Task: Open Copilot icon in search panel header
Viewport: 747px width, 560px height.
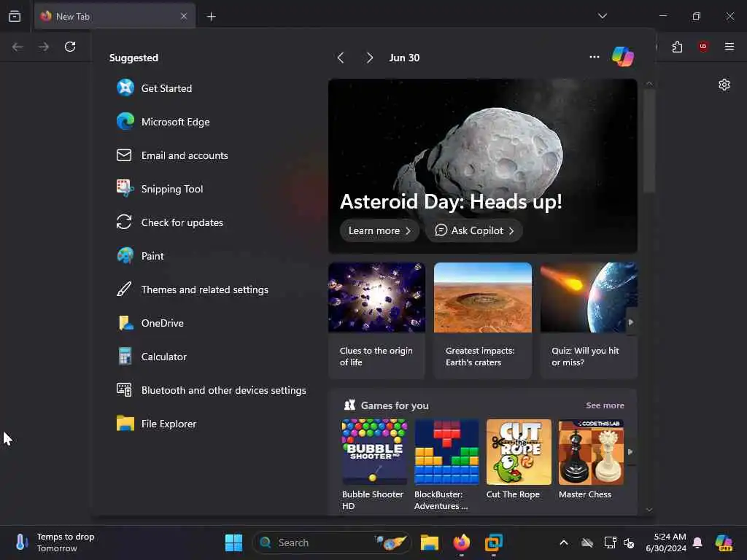Action: point(623,57)
